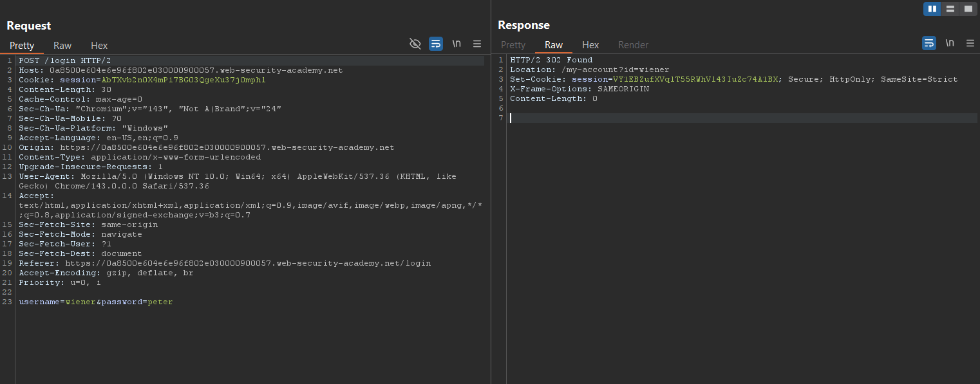Click the Accept-Encoding gzip header line
Screen dimensions: 980x384
[106, 273]
